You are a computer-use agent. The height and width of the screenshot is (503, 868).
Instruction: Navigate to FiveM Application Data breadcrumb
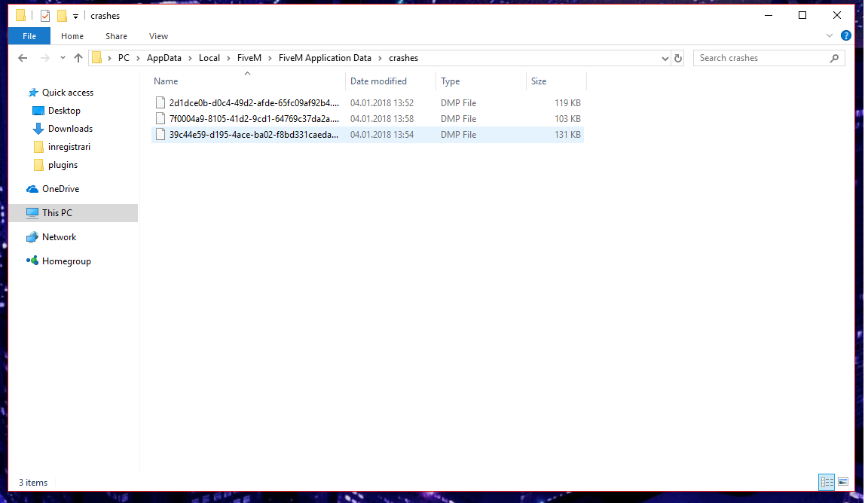pos(325,58)
